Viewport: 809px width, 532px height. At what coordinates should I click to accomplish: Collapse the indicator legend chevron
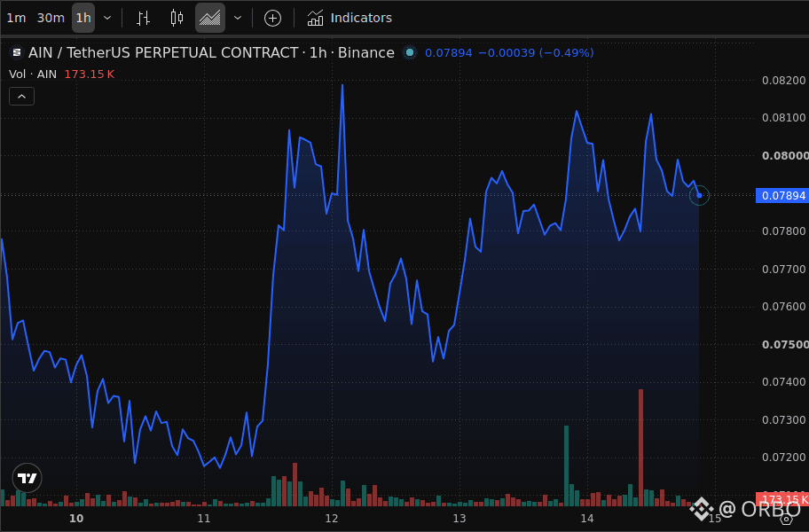click(21, 97)
